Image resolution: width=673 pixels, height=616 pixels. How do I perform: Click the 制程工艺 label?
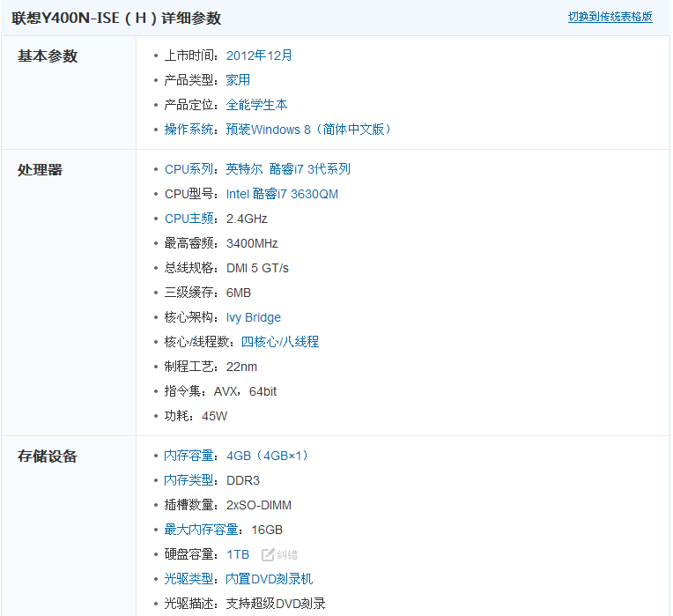pyautogui.click(x=189, y=367)
